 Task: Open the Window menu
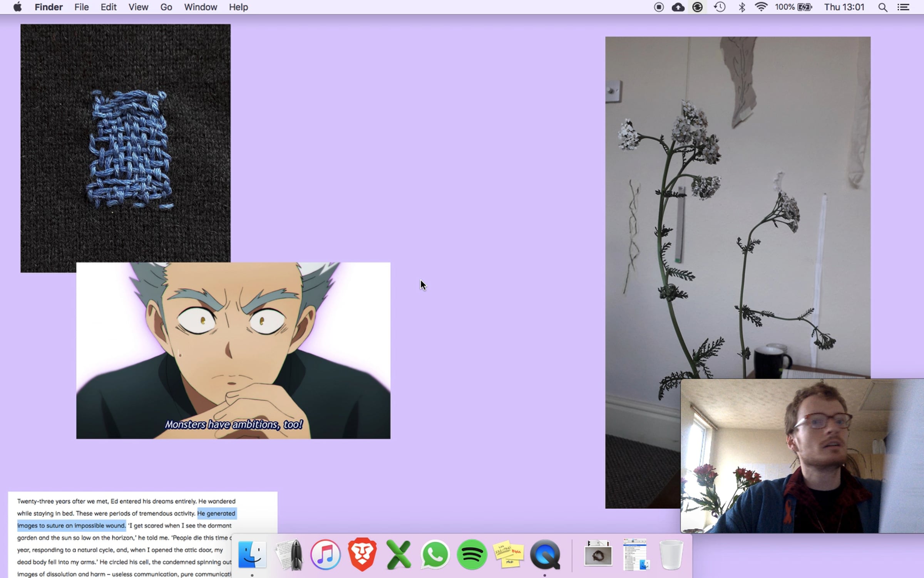[201, 7]
